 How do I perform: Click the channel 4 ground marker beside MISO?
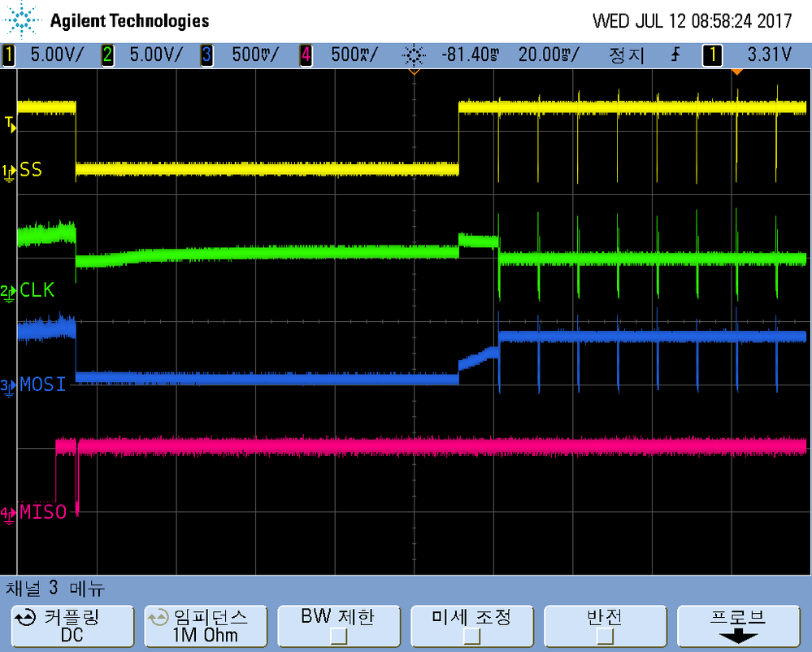8,515
